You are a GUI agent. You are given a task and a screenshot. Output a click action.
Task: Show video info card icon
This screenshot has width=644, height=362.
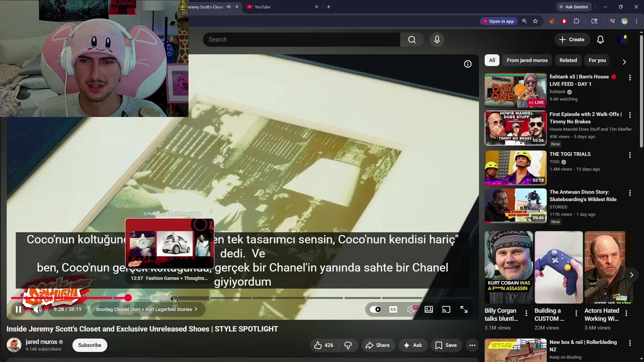click(x=467, y=64)
